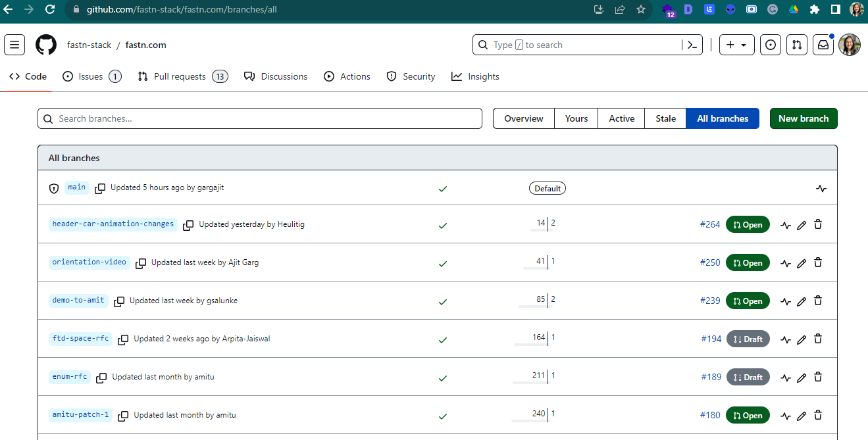View activity for demo-to-amit branch

[x=786, y=301]
